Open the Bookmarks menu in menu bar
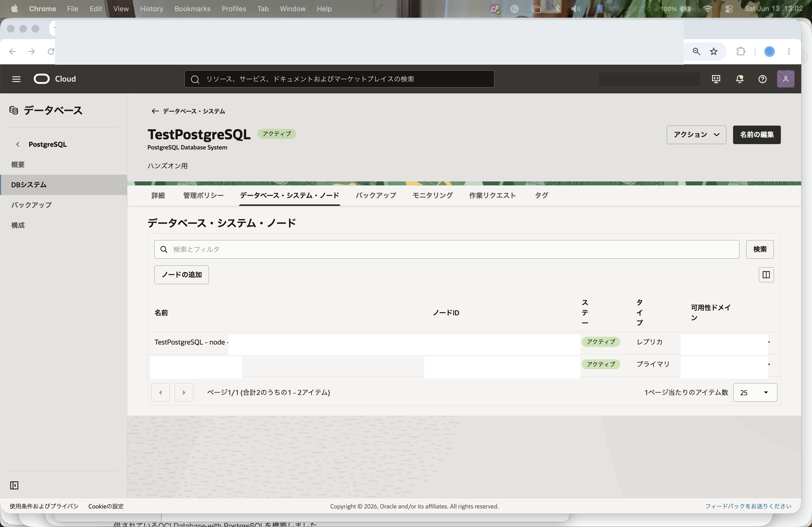Screen dimensions: 812x527 [193, 9]
